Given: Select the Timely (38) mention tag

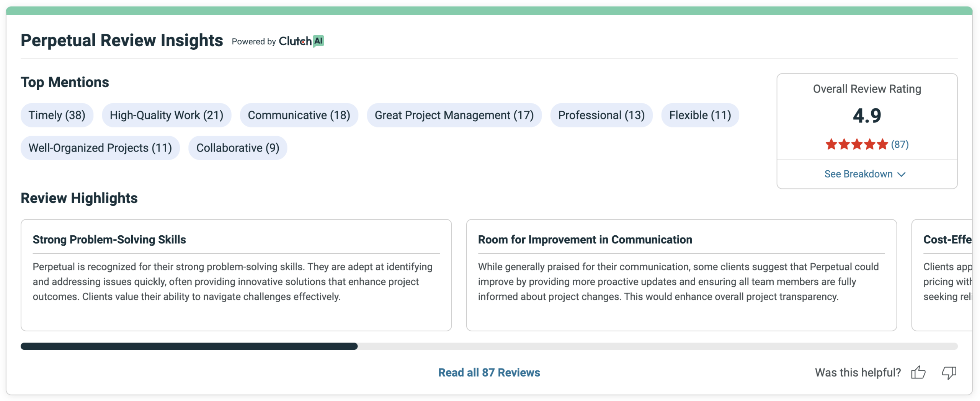Looking at the screenshot, I should pos(57,115).
